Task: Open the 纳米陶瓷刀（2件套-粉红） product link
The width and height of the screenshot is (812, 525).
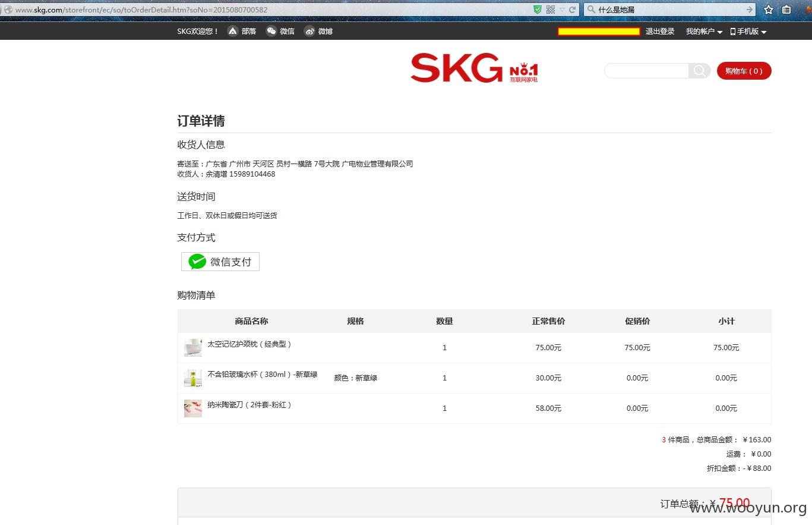Action: (249, 405)
